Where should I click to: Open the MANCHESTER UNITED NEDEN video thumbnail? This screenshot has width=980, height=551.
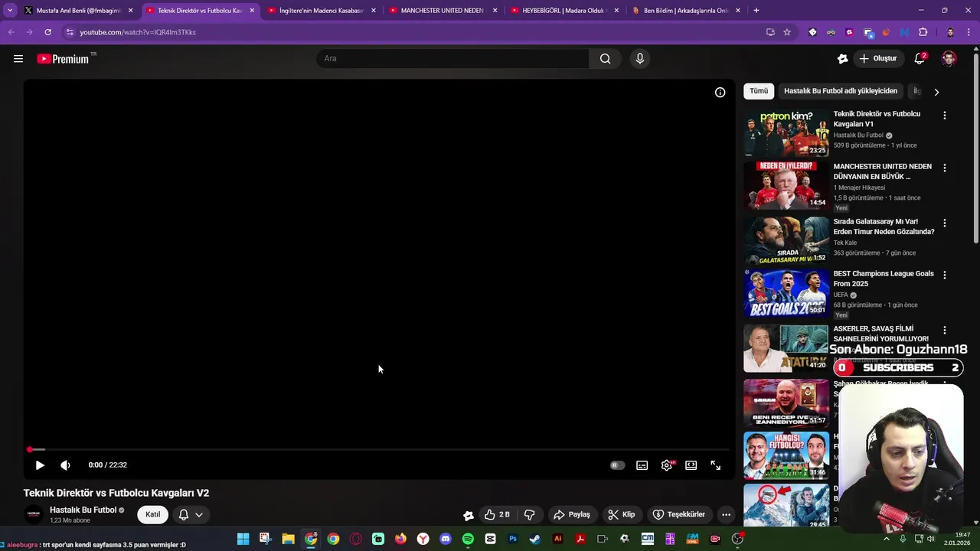point(786,185)
